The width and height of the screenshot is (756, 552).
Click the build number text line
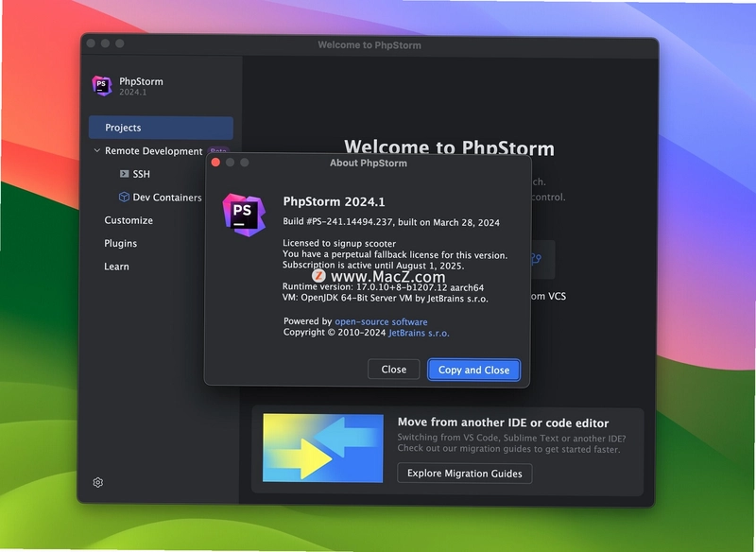tap(391, 222)
